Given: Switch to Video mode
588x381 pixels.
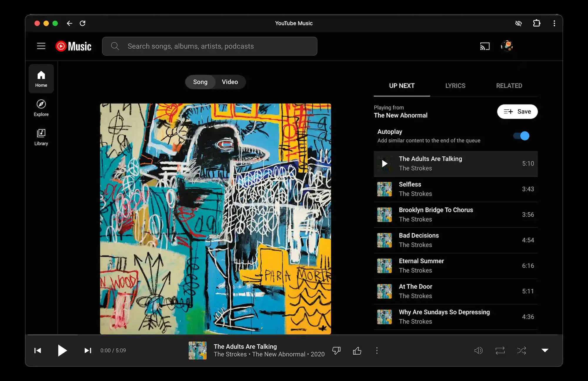Looking at the screenshot, I should click(x=230, y=82).
